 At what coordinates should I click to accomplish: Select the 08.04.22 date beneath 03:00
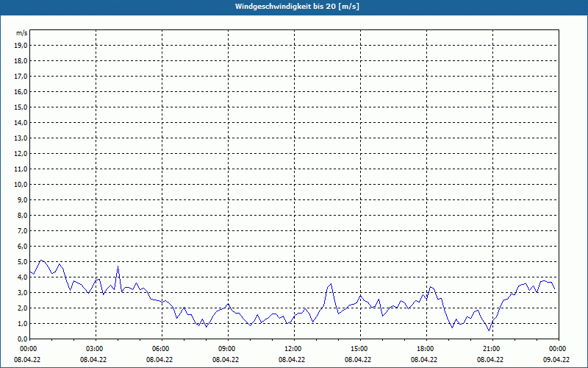93,359
